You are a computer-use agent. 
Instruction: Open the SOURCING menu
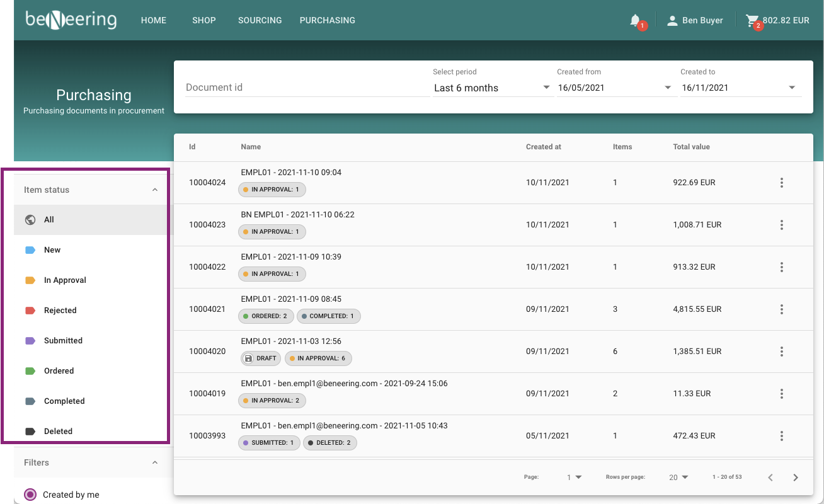pos(260,20)
